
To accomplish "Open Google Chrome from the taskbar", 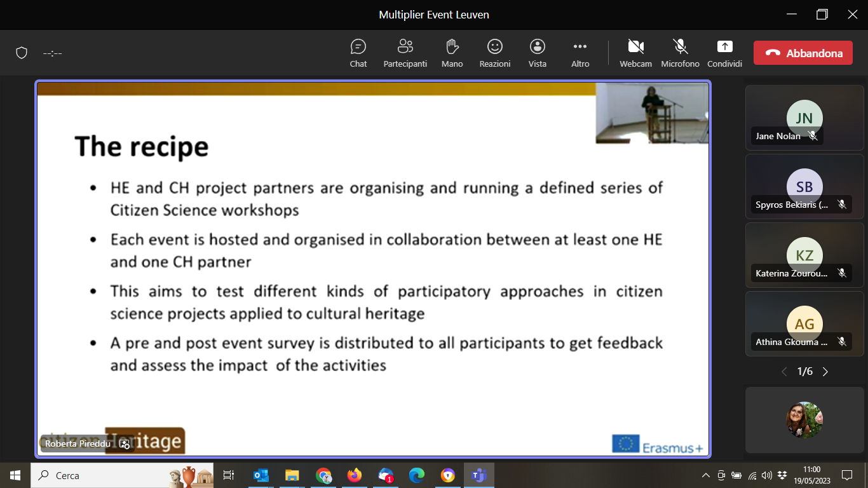I will click(323, 475).
